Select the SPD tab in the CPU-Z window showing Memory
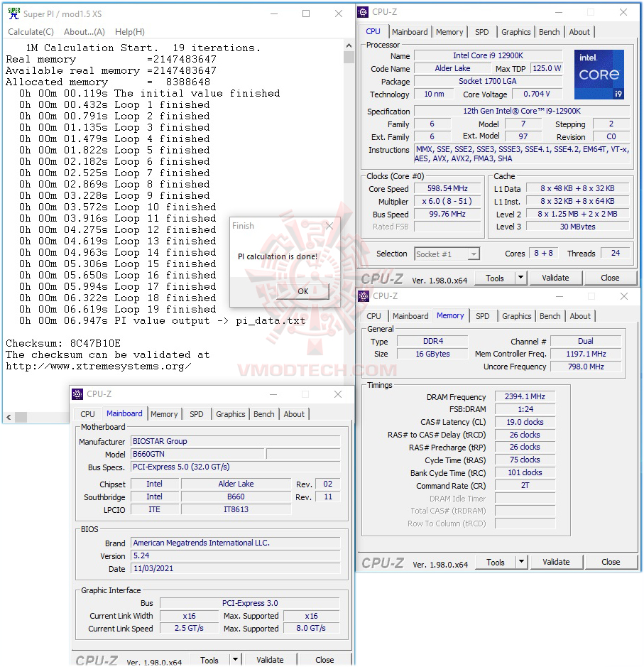 click(x=483, y=316)
